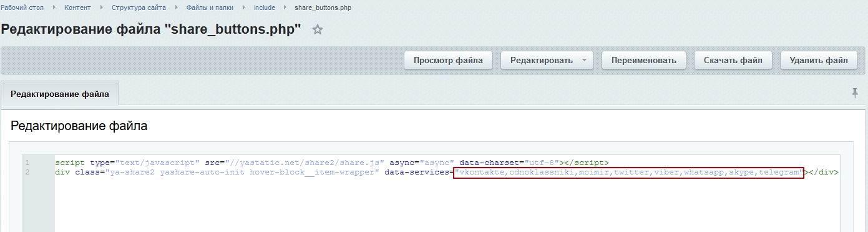The height and width of the screenshot is (232, 868).
Task: Click line number 2 in the gutter
Action: pyautogui.click(x=27, y=172)
